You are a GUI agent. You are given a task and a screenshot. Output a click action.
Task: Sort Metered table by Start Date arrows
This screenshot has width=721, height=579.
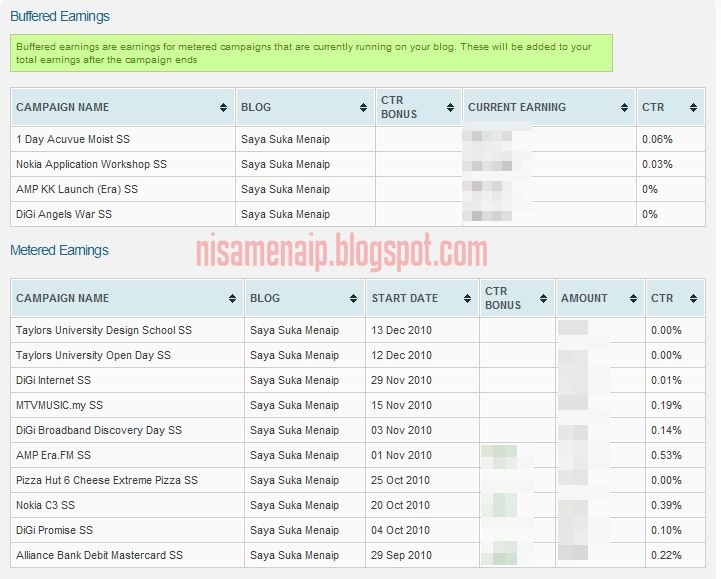coord(467,298)
